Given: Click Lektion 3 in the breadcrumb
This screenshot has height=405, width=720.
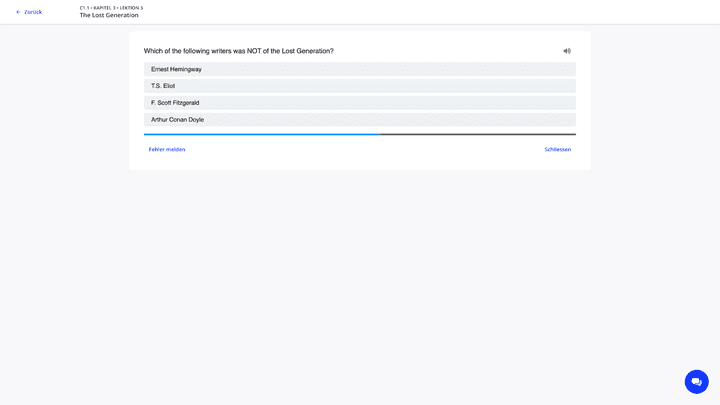Looking at the screenshot, I should 131,7.
